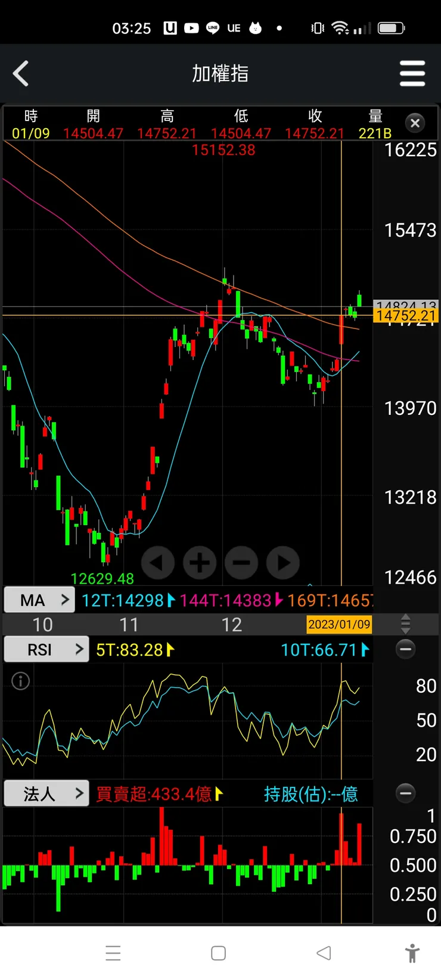The height and width of the screenshot is (980, 441).
Task: Zoom out the chart with the minus button
Action: tap(241, 563)
